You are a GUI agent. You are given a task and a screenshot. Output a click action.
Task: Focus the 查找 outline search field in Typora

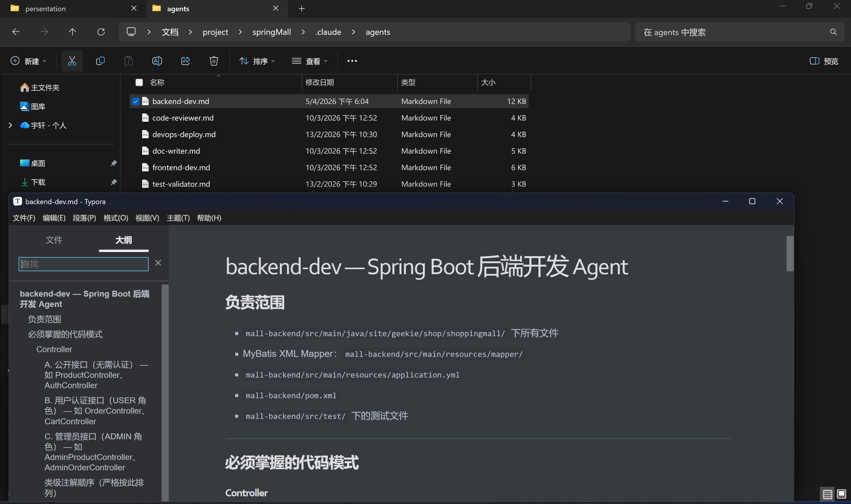click(84, 264)
